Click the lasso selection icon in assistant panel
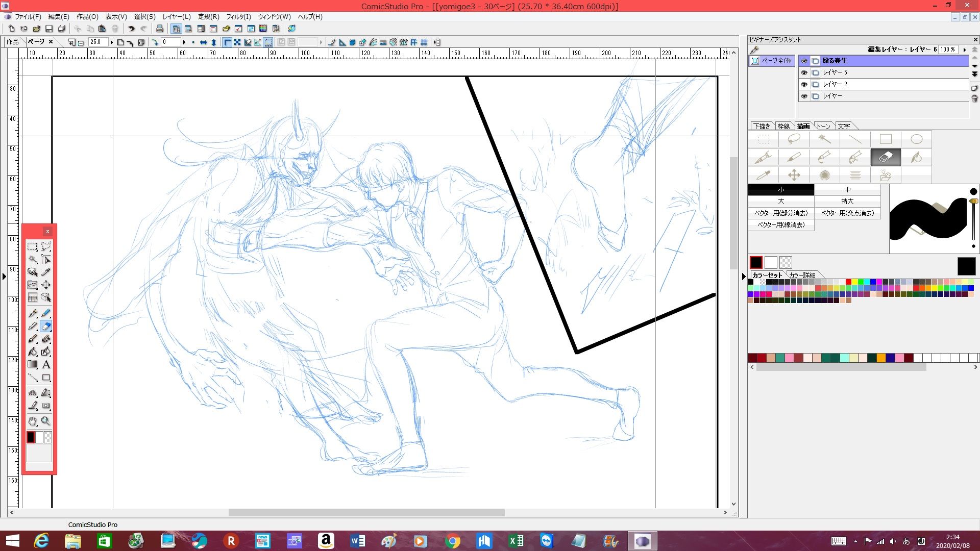The width and height of the screenshot is (980, 551). 794,139
